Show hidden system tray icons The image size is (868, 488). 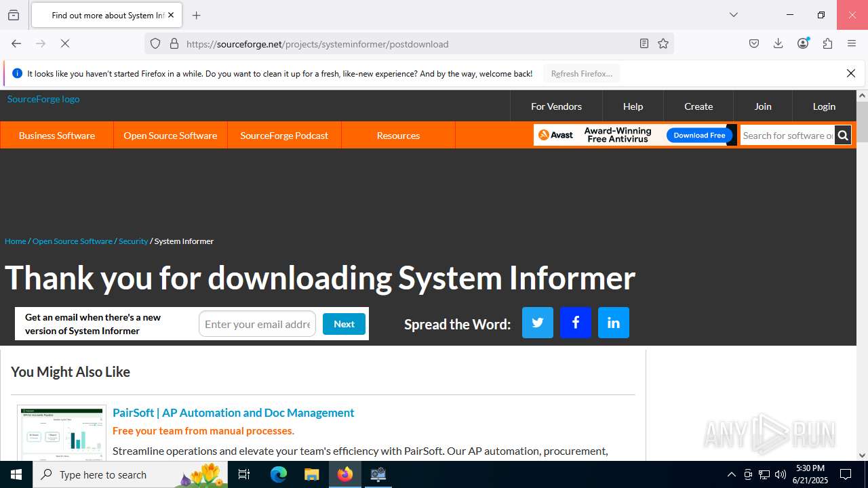point(731,474)
